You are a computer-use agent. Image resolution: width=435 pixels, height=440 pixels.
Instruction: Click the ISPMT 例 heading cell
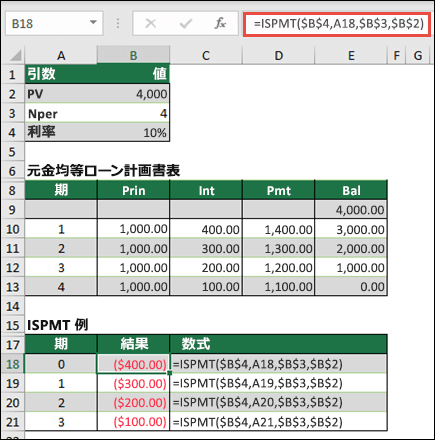pyautogui.click(x=58, y=325)
